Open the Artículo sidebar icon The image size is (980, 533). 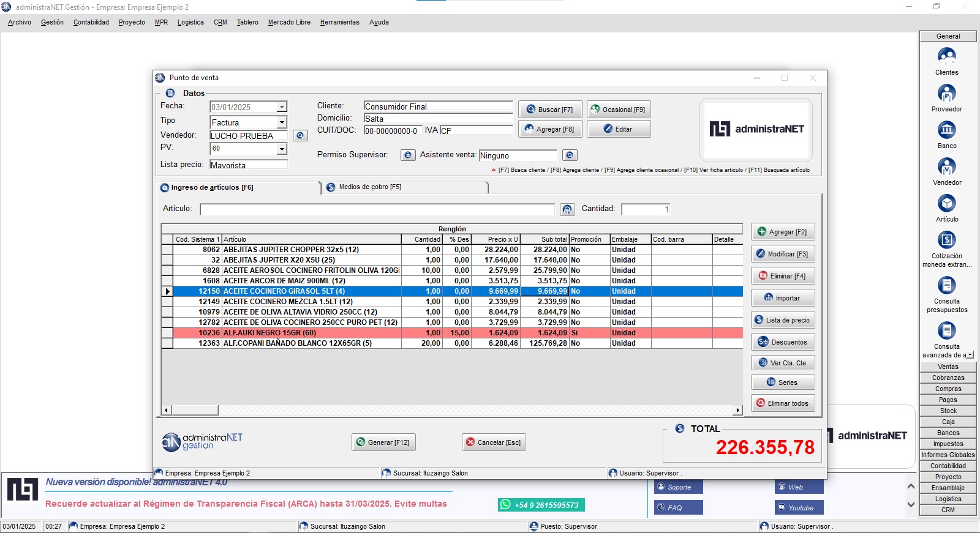click(x=946, y=203)
